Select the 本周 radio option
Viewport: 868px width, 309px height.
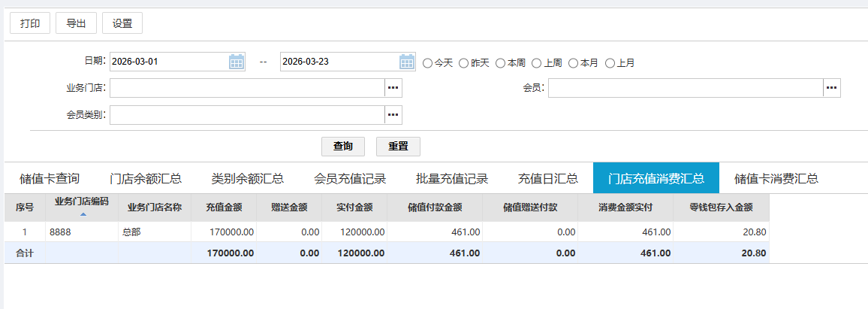pyautogui.click(x=500, y=63)
